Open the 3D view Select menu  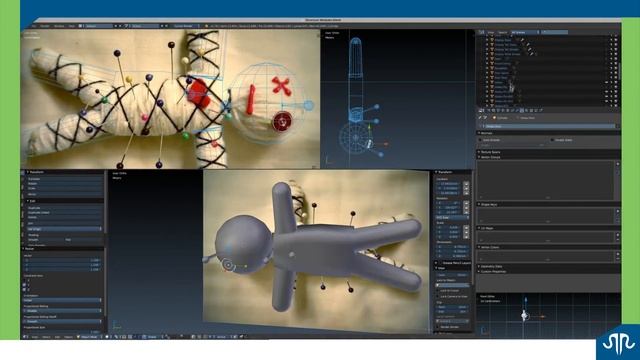pyautogui.click(x=46, y=337)
